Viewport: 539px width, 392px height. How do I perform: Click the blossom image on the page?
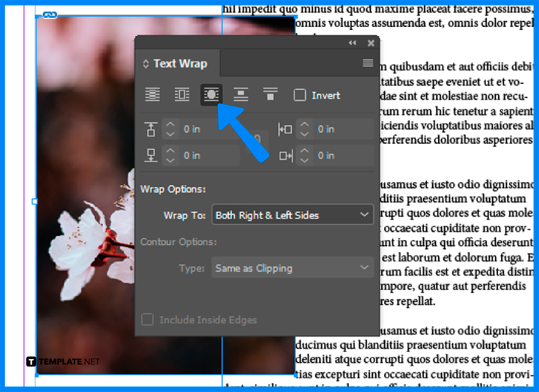click(x=80, y=257)
